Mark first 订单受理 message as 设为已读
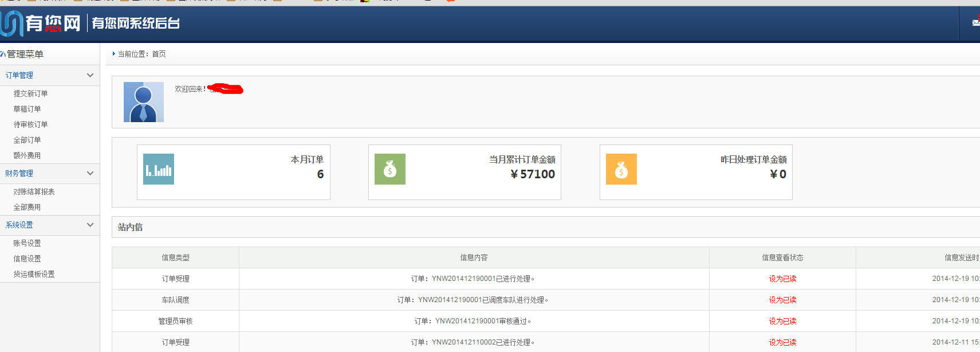 point(782,279)
